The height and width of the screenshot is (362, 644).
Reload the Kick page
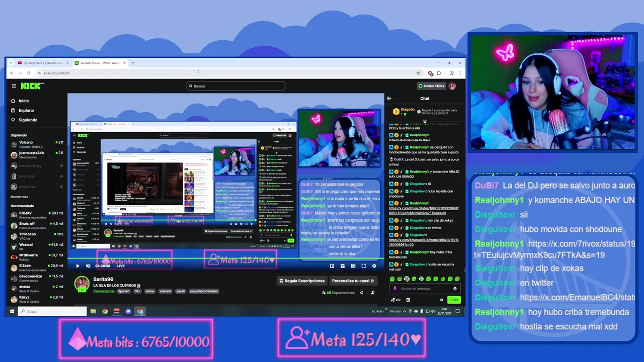click(x=29, y=73)
